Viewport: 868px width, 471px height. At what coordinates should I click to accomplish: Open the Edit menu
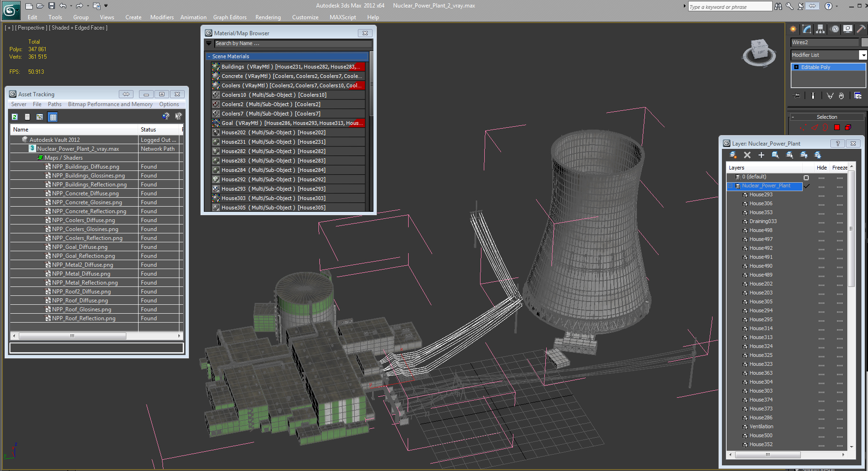click(x=32, y=17)
